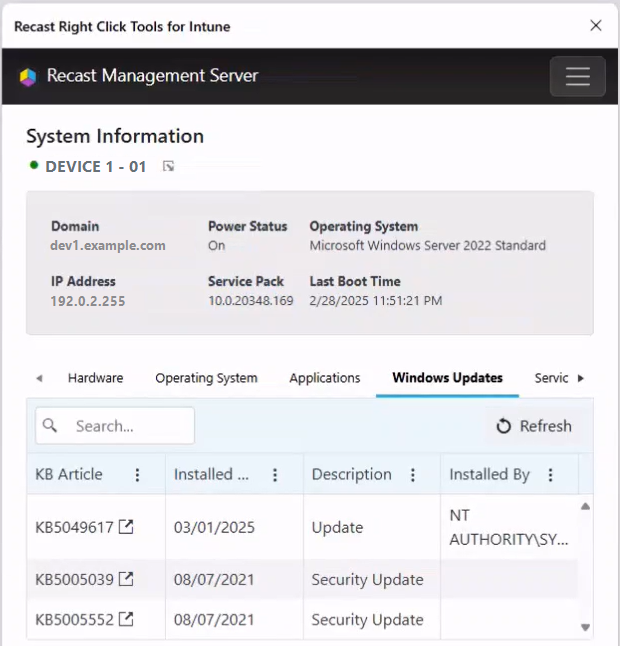The image size is (620, 646).
Task: Click the search magnifier icon
Action: (x=52, y=426)
